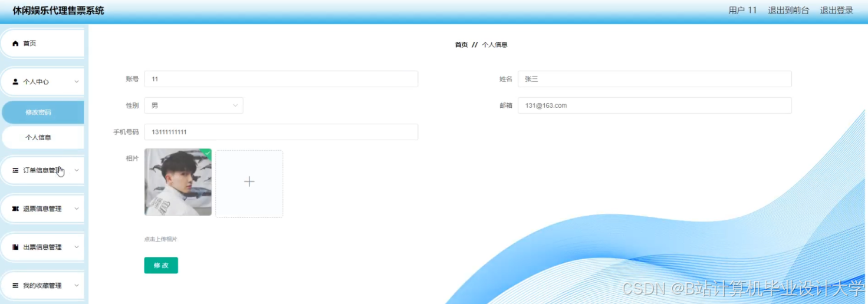Click the 性别 field label
This screenshot has width=868, height=304.
point(132,105)
